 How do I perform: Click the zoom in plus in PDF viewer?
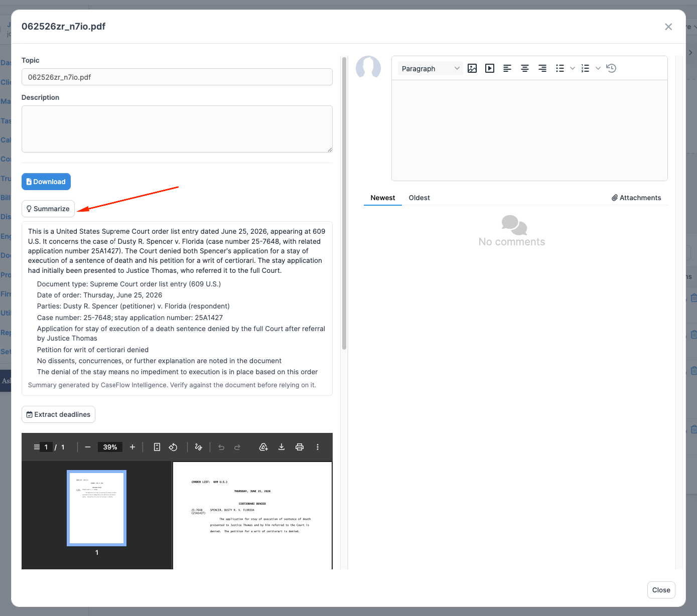132,447
